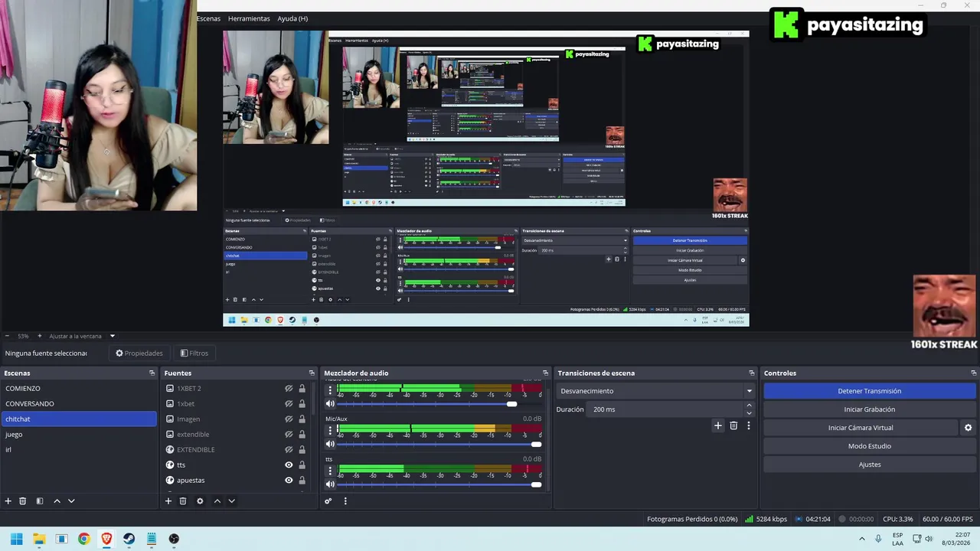This screenshot has height=551, width=980.
Task: Open transition properties three-dot menu
Action: click(749, 425)
